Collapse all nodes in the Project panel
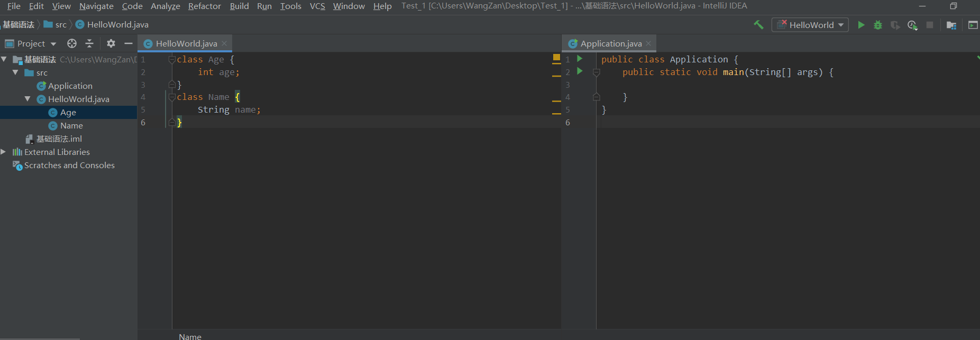 pos(89,43)
